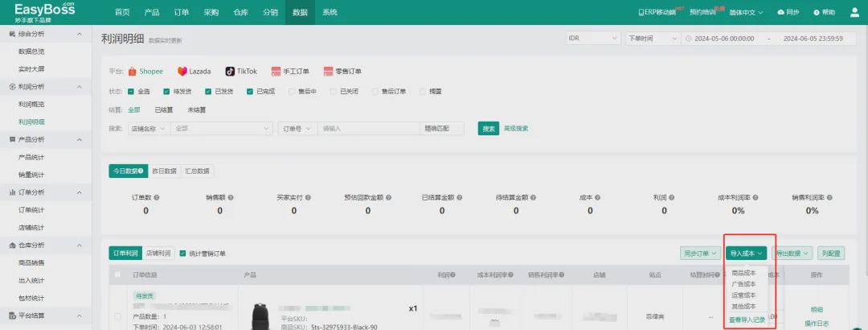Open 销量统计 in the sidebar
The image size is (868, 330).
click(x=31, y=175)
